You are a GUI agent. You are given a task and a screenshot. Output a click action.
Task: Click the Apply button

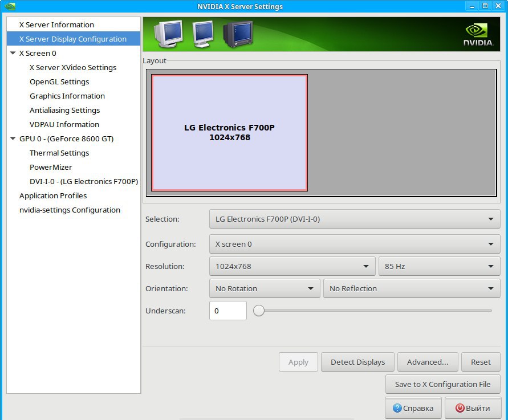coord(298,362)
